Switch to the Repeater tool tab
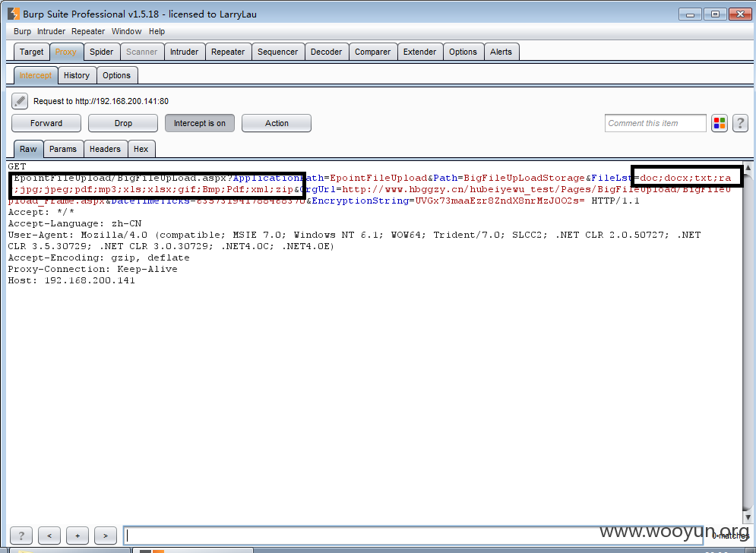 228,52
